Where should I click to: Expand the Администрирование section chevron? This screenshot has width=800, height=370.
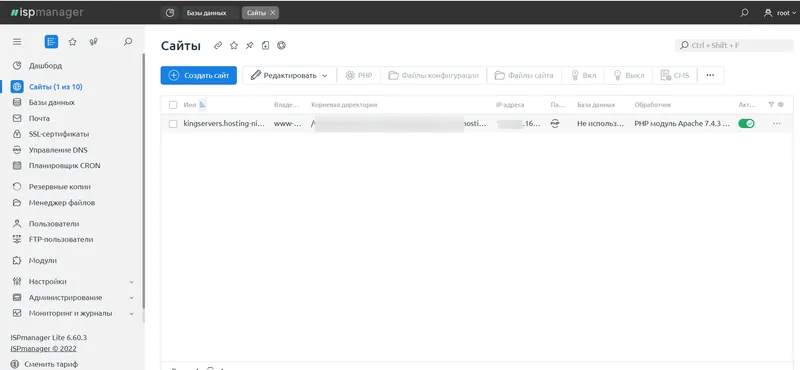(131, 298)
